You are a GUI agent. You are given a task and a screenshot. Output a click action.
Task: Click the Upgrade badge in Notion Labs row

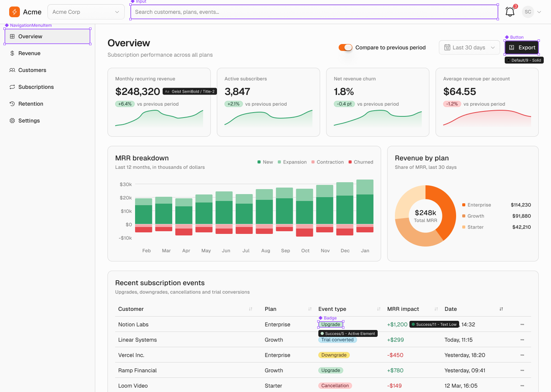pyautogui.click(x=331, y=325)
